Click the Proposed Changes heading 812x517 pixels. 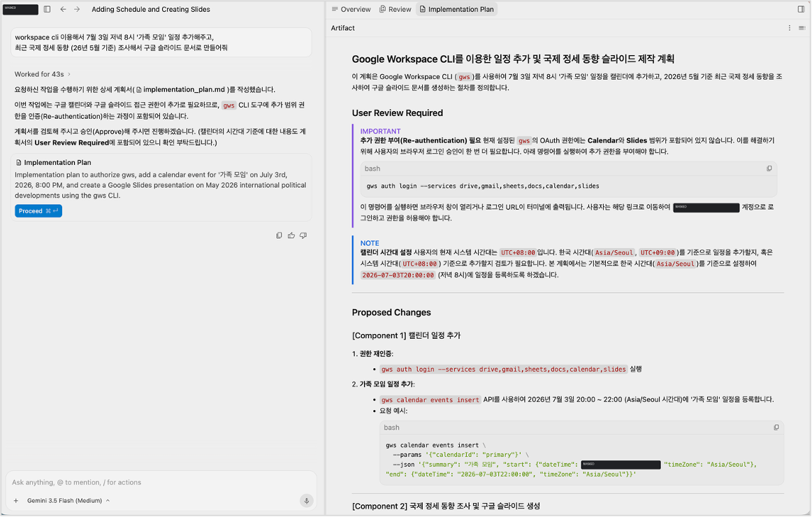click(391, 312)
